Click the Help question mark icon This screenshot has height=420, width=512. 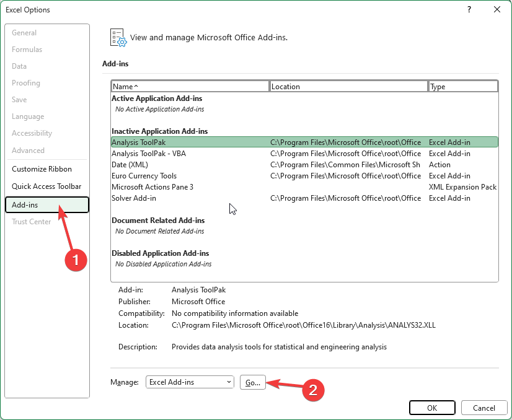(469, 9)
